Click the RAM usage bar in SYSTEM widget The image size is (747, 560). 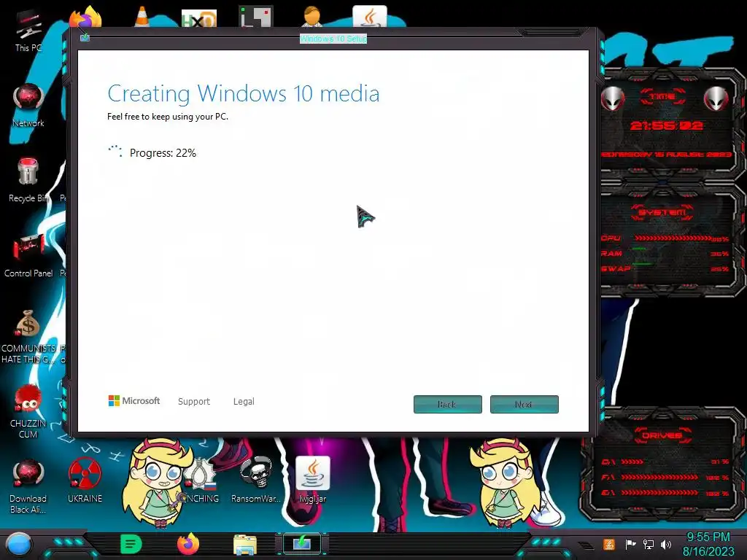[665, 253]
